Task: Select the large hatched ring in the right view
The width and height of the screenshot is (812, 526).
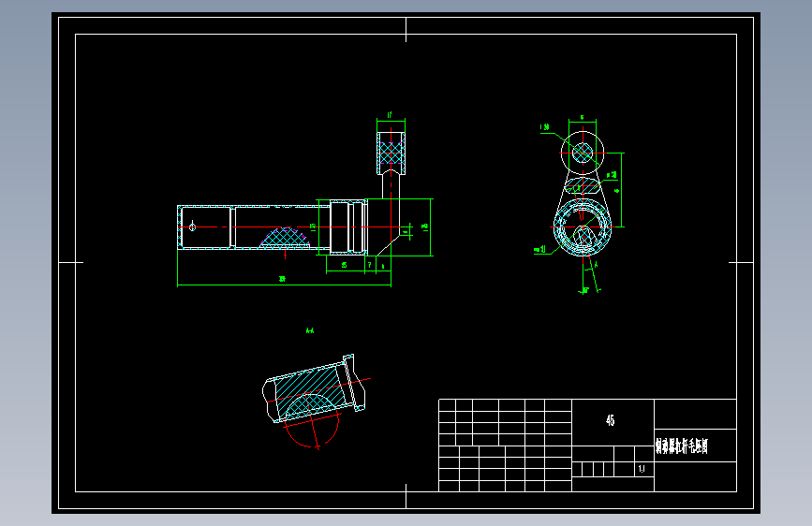Action: tap(583, 226)
